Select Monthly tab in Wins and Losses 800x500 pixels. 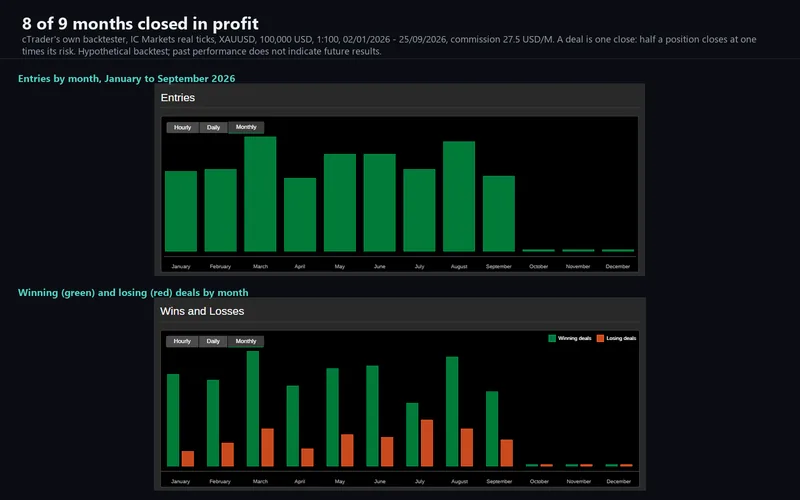tap(245, 341)
